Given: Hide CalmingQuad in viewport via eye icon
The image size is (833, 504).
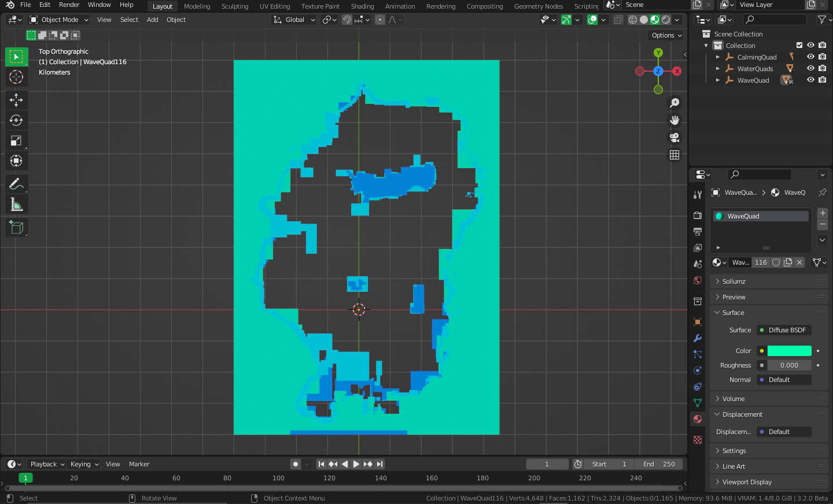Looking at the screenshot, I should [810, 57].
